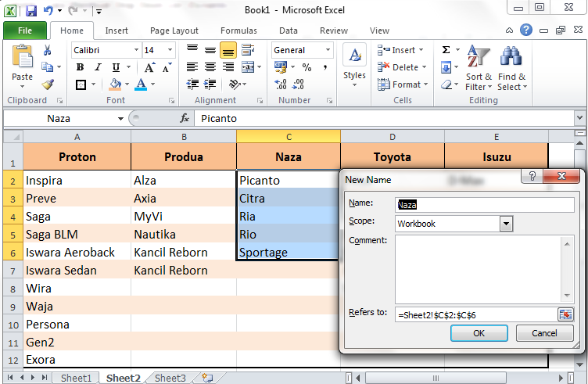Screen dimensions: 588x384
Task: Apply Percent Style
Action: (x=307, y=67)
